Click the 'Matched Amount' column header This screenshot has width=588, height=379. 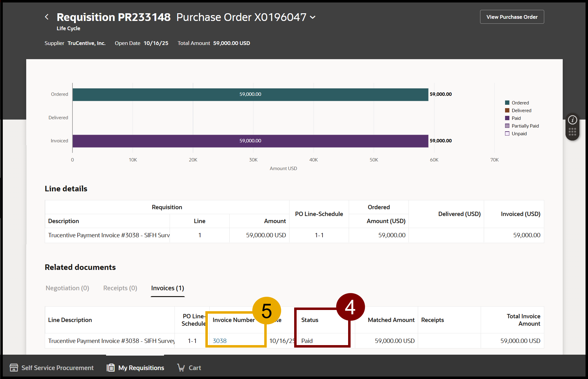[391, 320]
